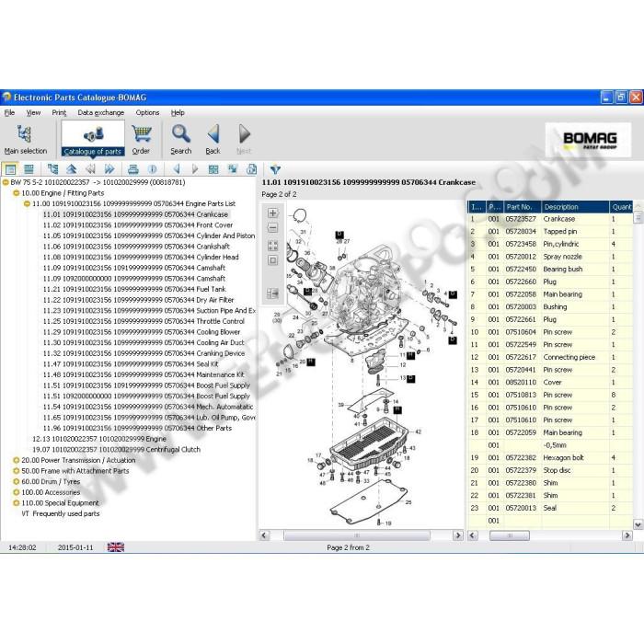Click the tree structure toolbar icon
Screen dimensions: 644x644
point(53,169)
